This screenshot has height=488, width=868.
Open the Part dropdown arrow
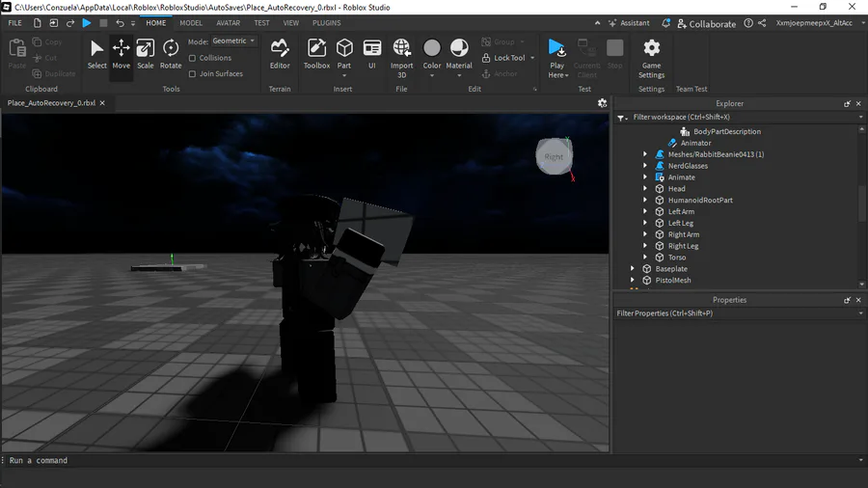coord(344,75)
